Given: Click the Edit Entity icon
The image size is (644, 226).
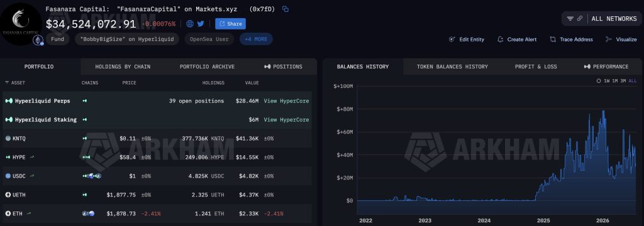Looking at the screenshot, I should (452, 40).
